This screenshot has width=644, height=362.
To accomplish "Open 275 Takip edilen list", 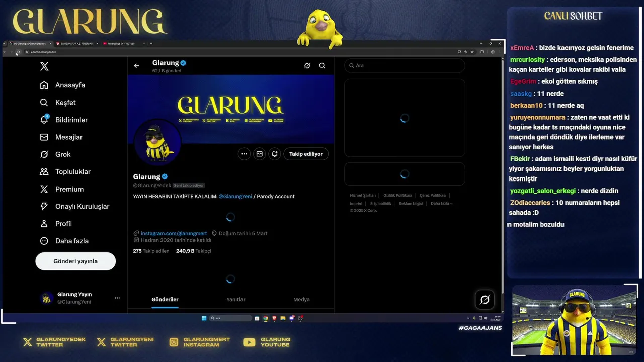I will [x=151, y=251].
